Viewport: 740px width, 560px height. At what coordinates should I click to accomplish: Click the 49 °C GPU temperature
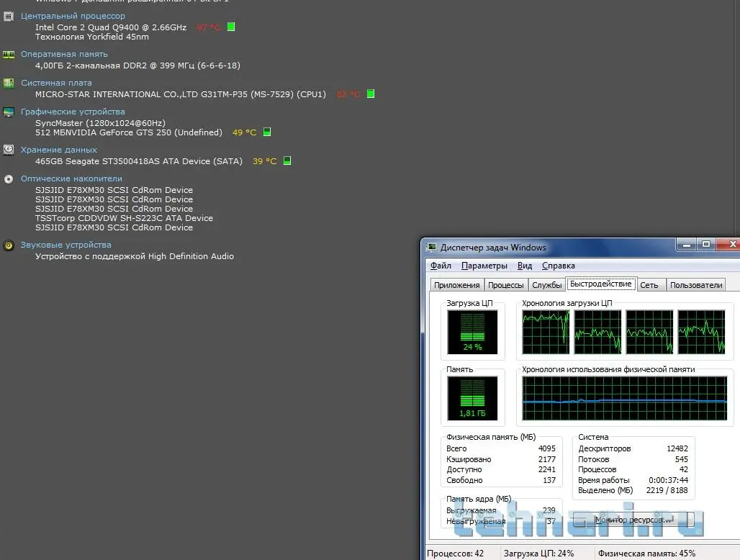click(245, 132)
